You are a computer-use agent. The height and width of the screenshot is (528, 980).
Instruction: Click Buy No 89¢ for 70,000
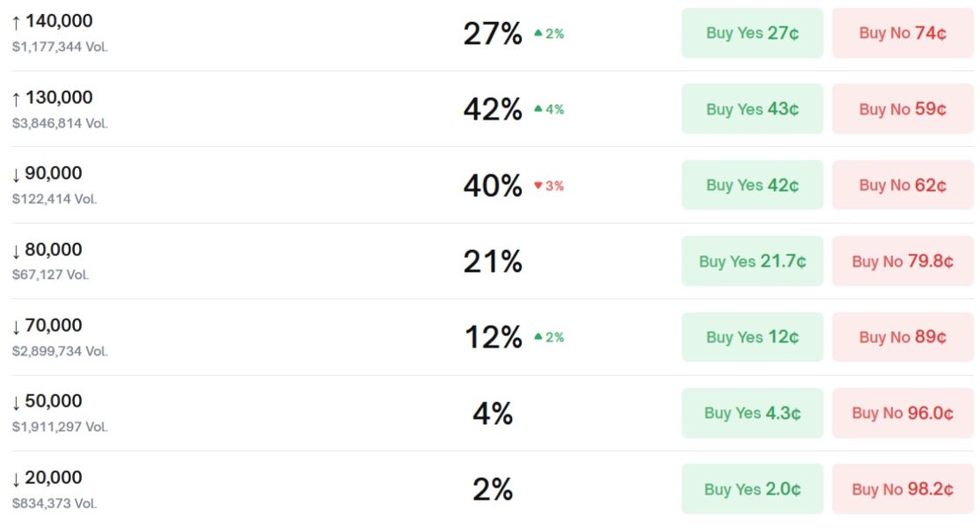(x=903, y=337)
